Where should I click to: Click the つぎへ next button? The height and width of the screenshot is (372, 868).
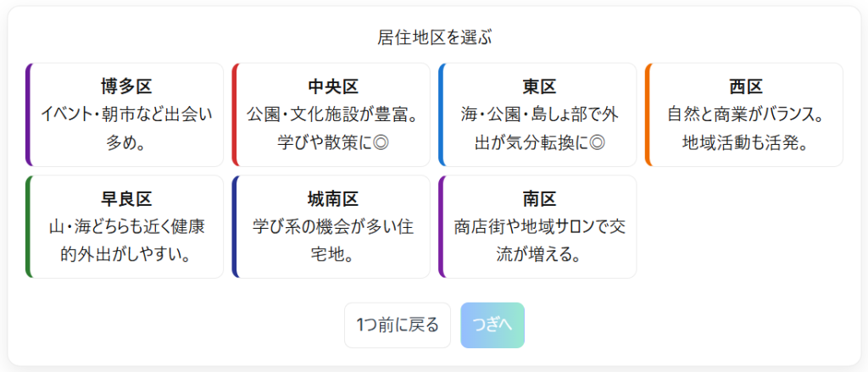coord(492,325)
